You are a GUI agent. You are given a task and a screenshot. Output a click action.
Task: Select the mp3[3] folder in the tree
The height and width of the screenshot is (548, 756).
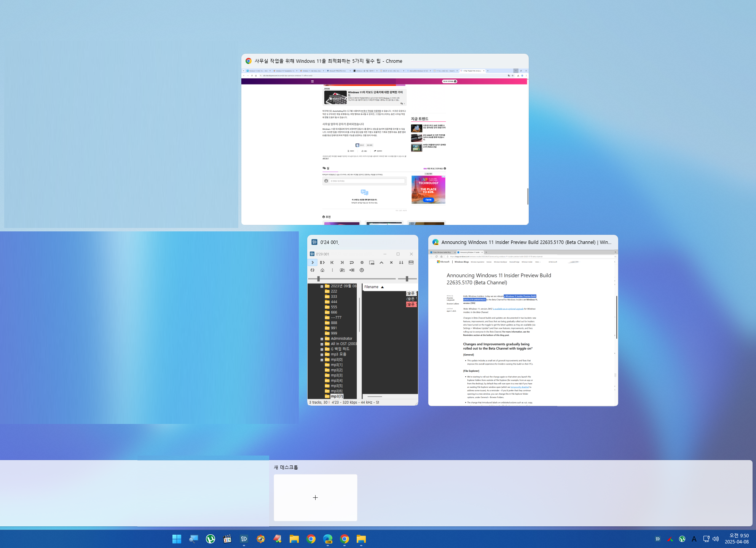[337, 375]
